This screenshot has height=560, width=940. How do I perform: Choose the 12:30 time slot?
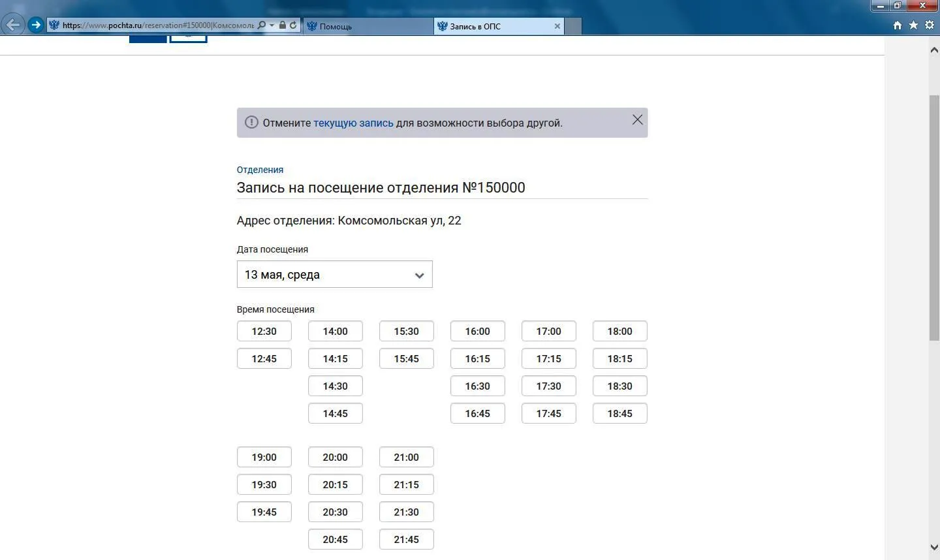point(264,332)
